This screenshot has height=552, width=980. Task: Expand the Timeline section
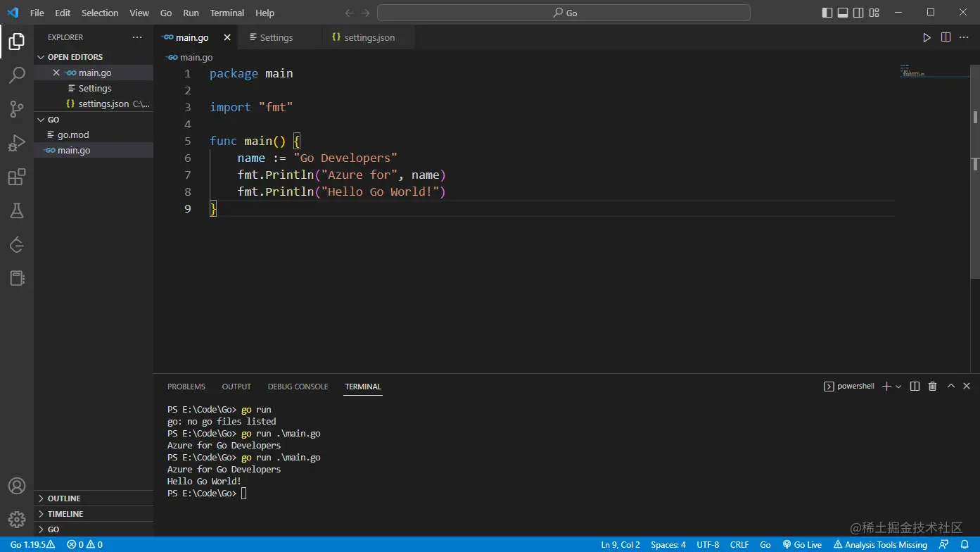[x=94, y=514]
